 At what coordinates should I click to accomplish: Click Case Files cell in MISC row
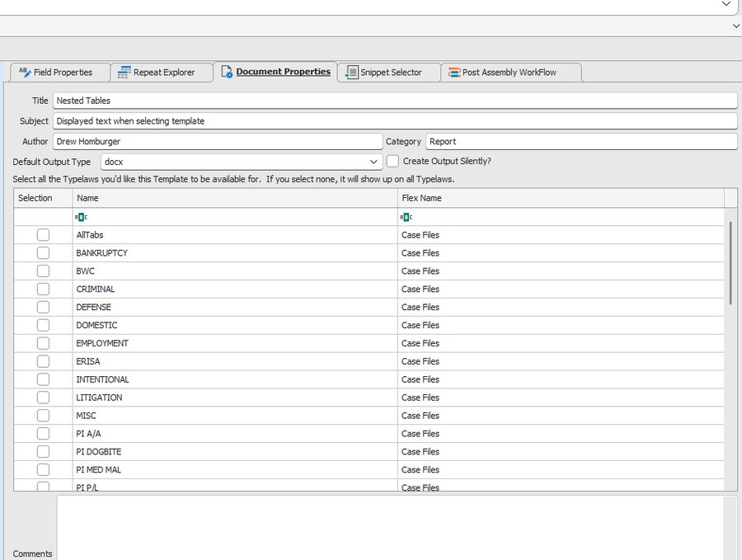(x=561, y=416)
